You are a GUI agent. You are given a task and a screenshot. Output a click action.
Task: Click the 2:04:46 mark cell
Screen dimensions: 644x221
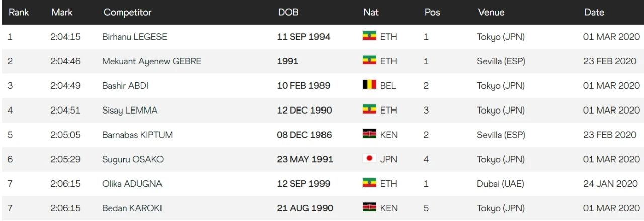(x=65, y=61)
